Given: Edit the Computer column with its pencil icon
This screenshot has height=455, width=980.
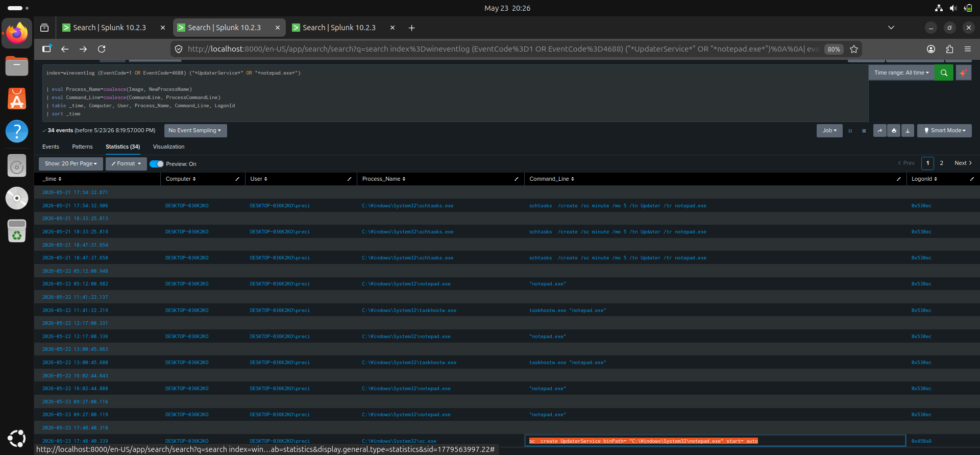Looking at the screenshot, I should pyautogui.click(x=237, y=179).
